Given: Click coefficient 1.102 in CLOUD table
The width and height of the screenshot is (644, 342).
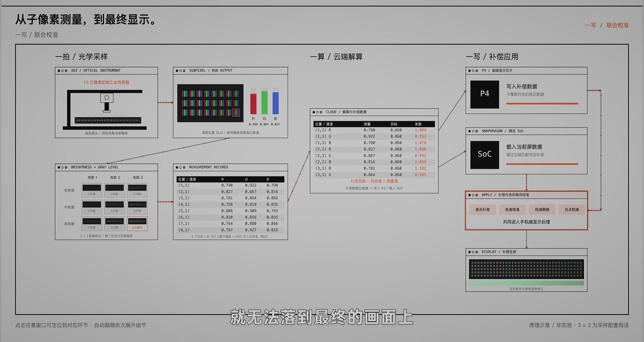Looking at the screenshot, I should coord(420,168).
